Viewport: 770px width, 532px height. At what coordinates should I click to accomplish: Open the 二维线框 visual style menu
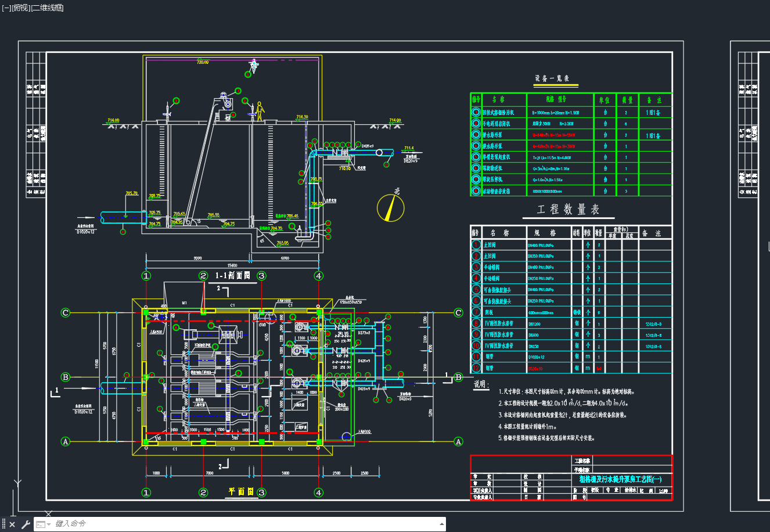pyautogui.click(x=48, y=8)
